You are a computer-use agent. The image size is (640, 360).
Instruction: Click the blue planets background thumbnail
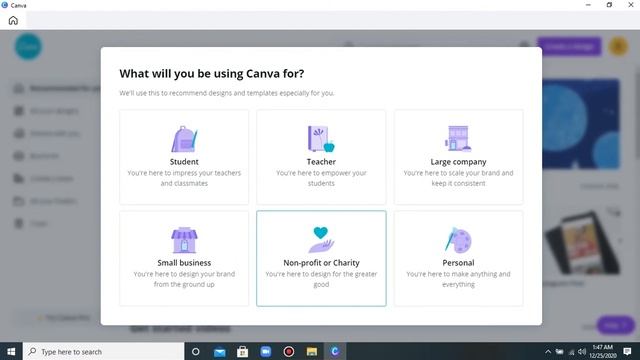tap(581, 124)
